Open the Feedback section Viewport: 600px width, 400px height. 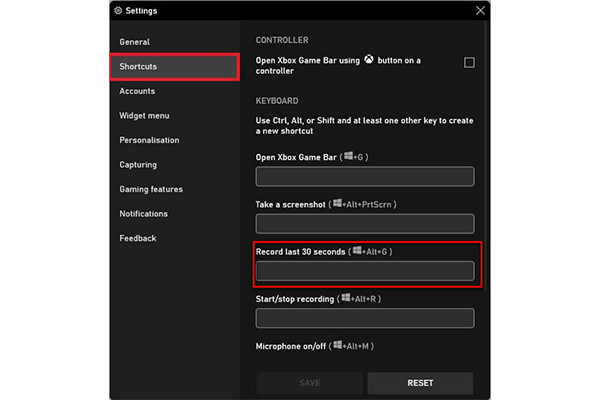(137, 238)
